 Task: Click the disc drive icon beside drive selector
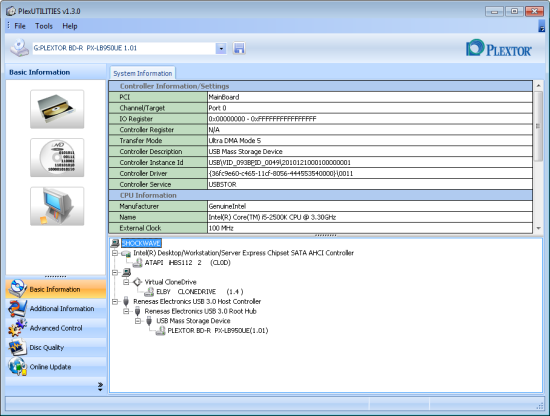point(19,48)
